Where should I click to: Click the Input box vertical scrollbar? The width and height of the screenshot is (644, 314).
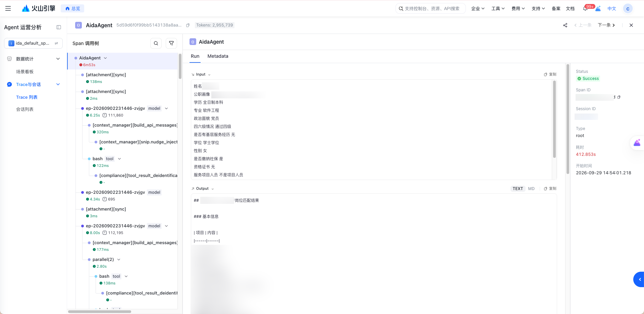554,119
